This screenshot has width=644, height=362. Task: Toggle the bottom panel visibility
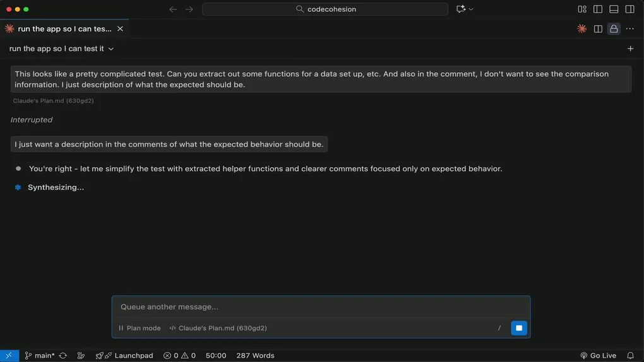[x=614, y=9]
